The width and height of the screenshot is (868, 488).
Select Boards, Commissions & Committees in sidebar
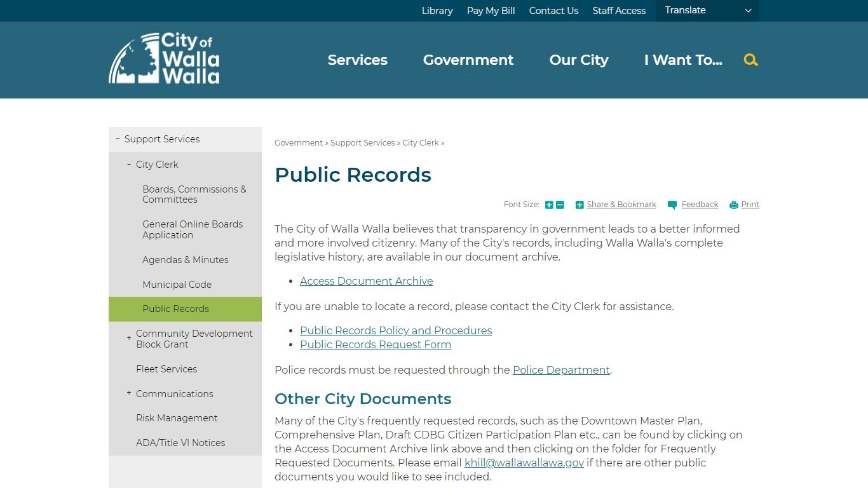[x=194, y=194]
